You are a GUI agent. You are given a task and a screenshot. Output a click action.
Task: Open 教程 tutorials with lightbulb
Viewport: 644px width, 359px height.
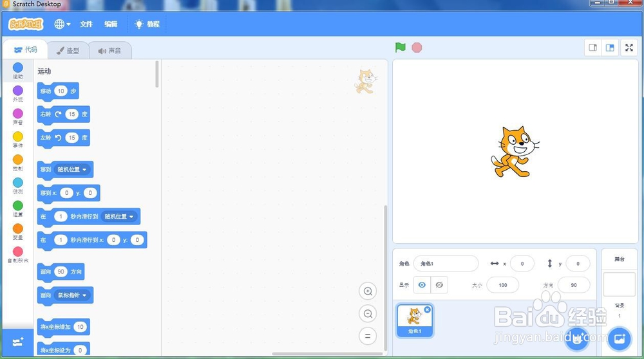147,24
